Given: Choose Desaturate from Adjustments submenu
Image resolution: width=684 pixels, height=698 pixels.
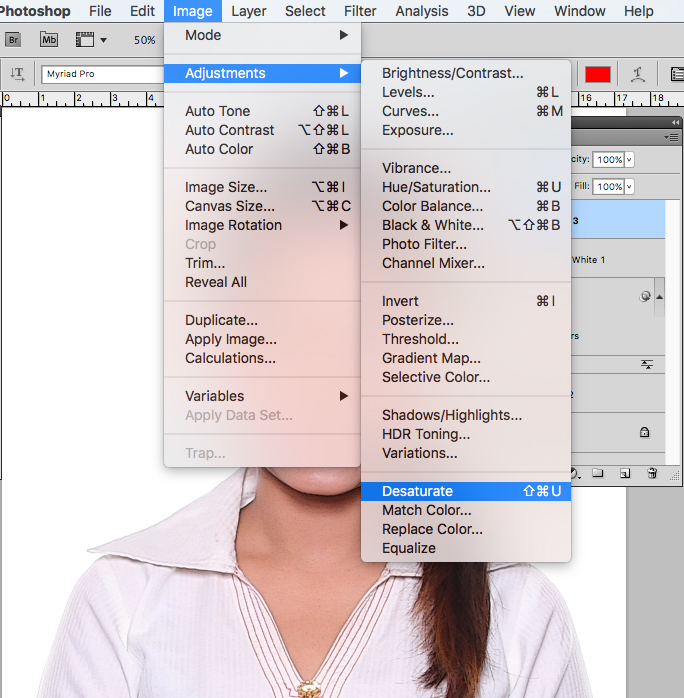Looking at the screenshot, I should click(x=417, y=491).
